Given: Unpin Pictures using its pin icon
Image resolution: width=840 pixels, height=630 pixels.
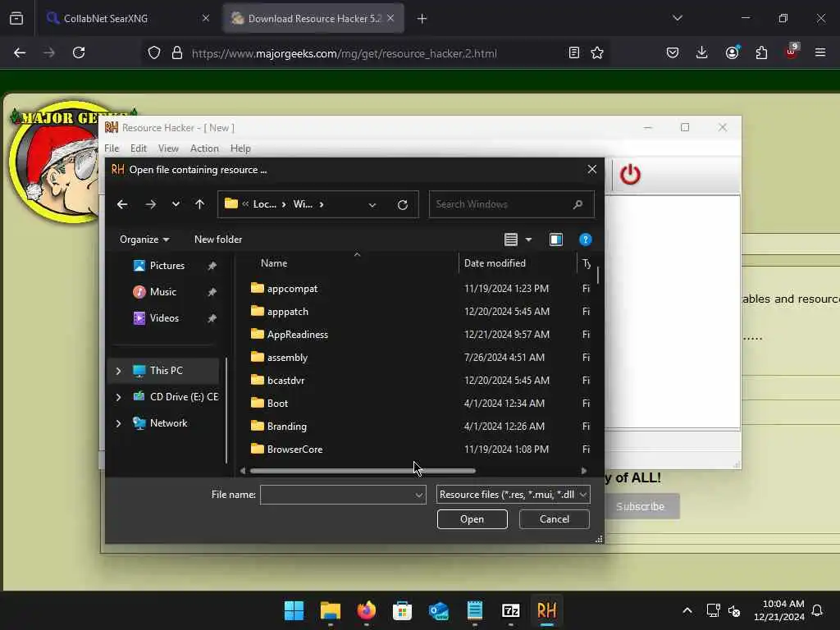Looking at the screenshot, I should (x=212, y=266).
